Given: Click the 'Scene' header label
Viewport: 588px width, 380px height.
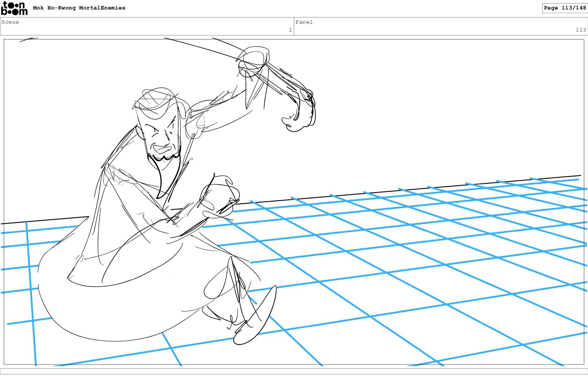Looking at the screenshot, I should pos(10,22).
